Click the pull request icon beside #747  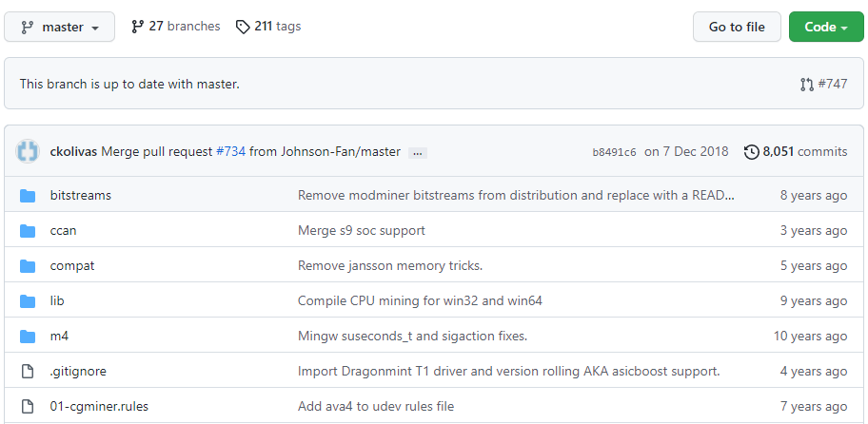coord(807,84)
